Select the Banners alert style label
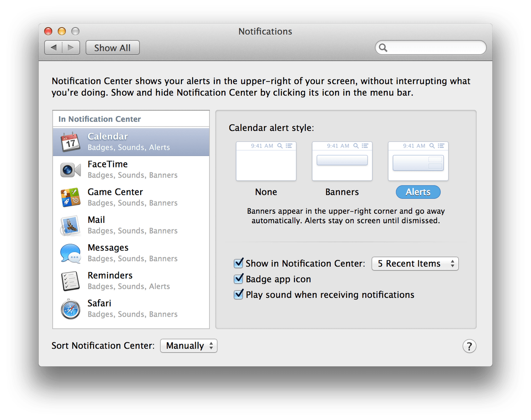 pyautogui.click(x=342, y=192)
